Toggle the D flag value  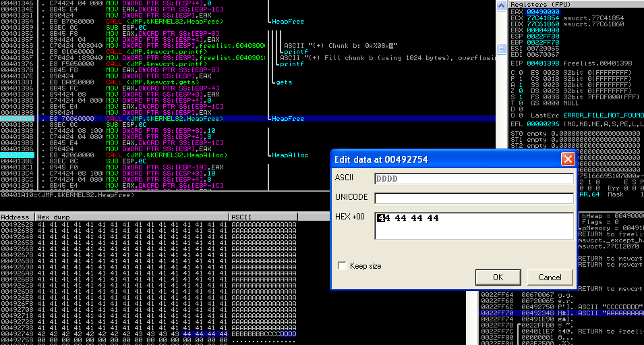(x=521, y=109)
